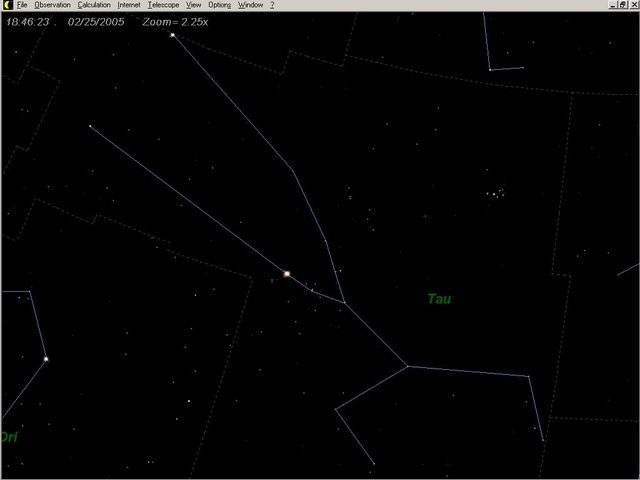Open the Telescope menu
The image size is (640, 480).
[163, 5]
